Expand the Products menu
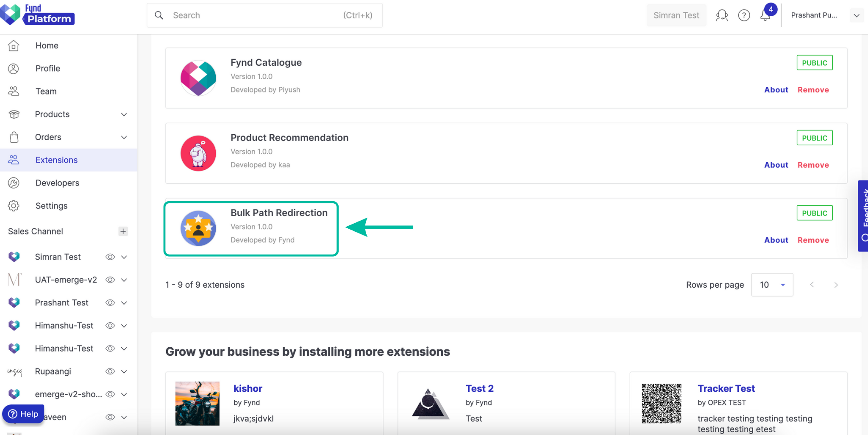Viewport: 868px width, 435px height. click(x=52, y=114)
